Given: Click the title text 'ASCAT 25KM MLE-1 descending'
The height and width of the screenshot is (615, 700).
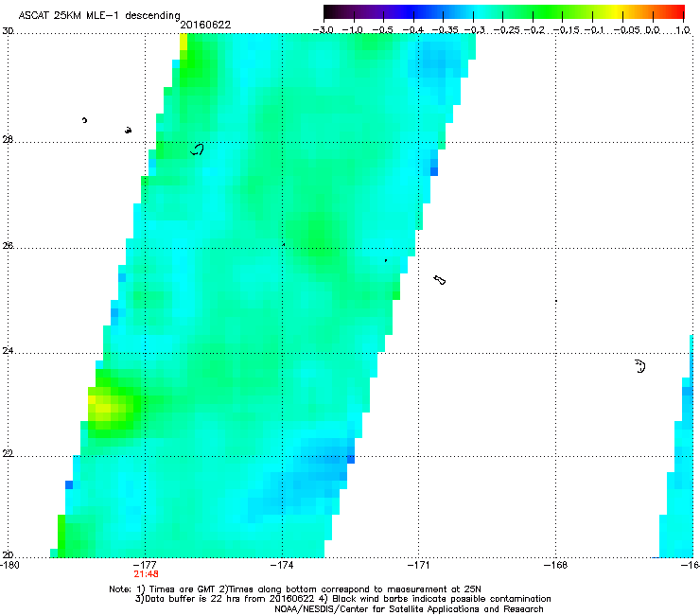Looking at the screenshot, I should (x=99, y=16).
